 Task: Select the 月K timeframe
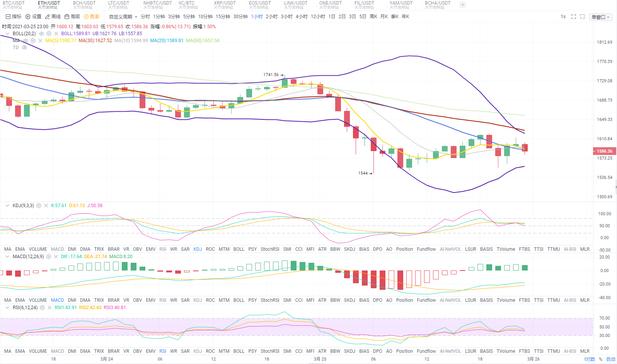click(384, 17)
